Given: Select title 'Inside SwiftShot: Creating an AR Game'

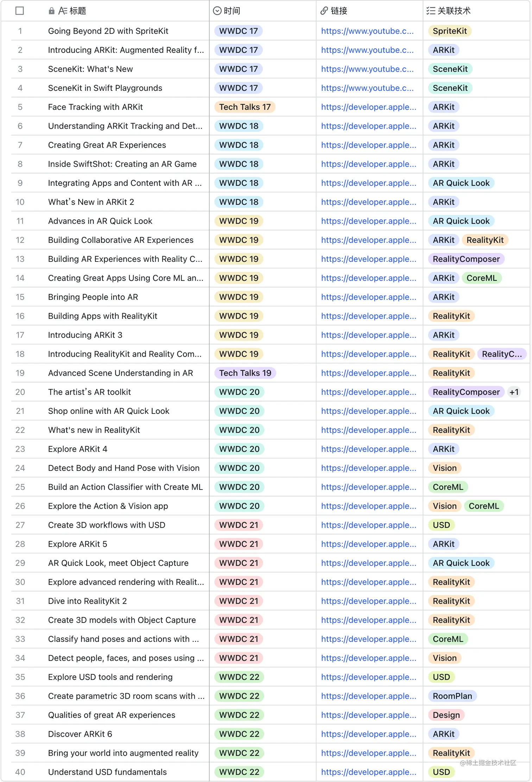Looking at the screenshot, I should tap(122, 164).
